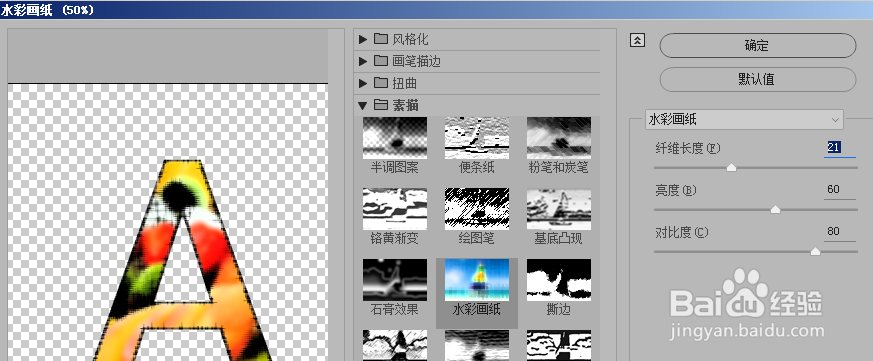Select the 粉笔和炭笔 filter thumbnail
This screenshot has width=873, height=361.
[558, 138]
